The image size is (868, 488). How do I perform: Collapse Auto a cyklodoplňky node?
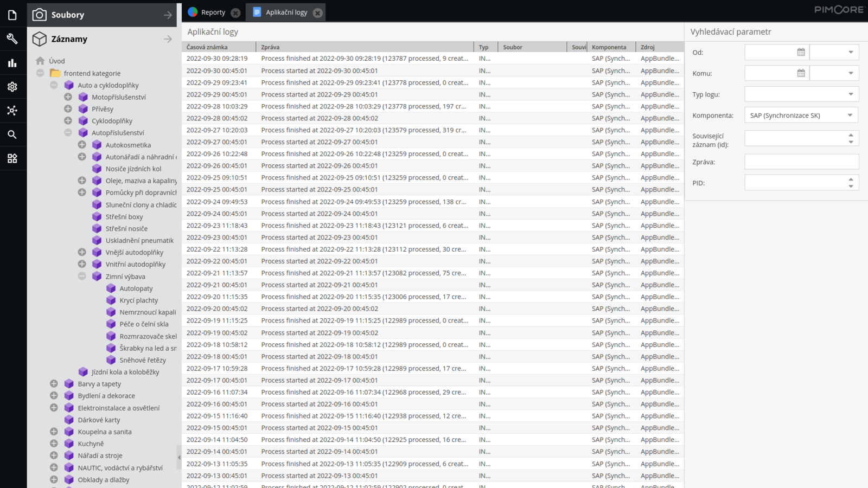pyautogui.click(x=54, y=85)
